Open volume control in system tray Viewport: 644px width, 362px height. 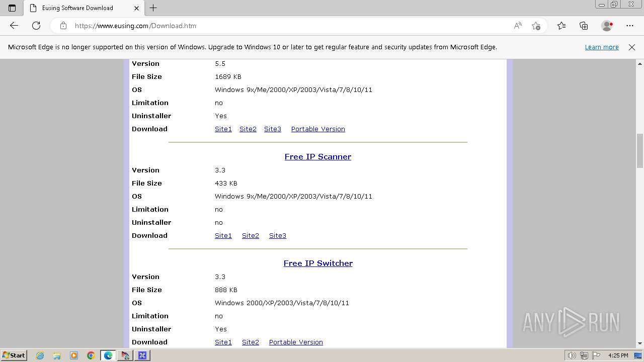573,355
